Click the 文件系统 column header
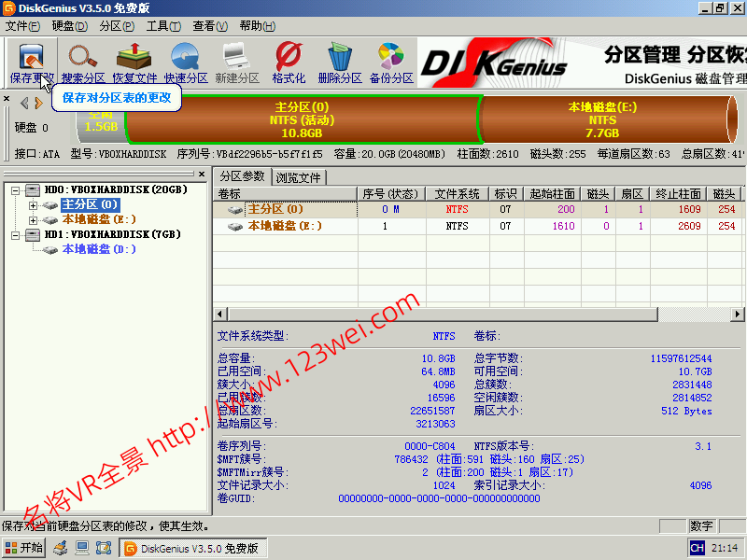Screen dimensions: 747x560 pyautogui.click(x=458, y=194)
